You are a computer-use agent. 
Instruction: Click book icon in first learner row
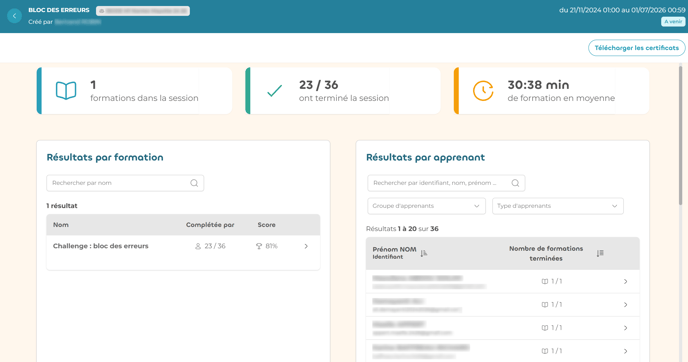pyautogui.click(x=545, y=281)
